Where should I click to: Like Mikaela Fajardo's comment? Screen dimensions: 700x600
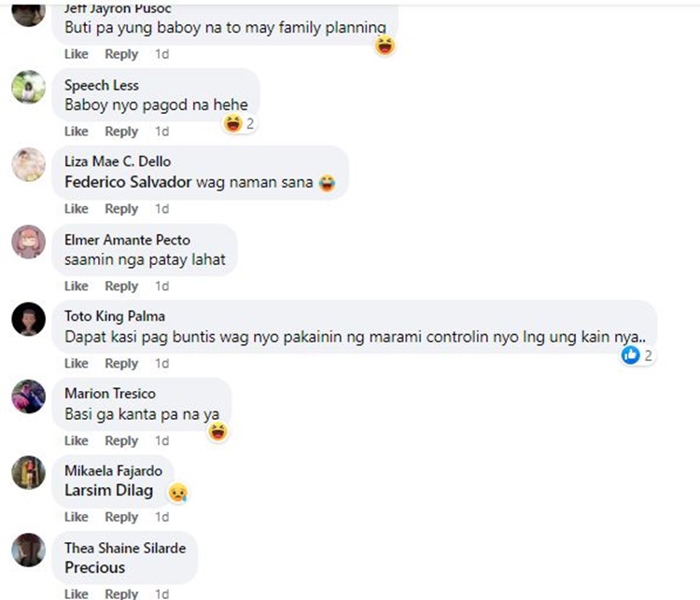pos(77,517)
